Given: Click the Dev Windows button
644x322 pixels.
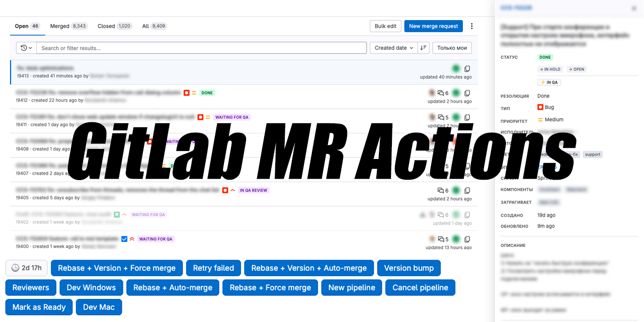Looking at the screenshot, I should [x=92, y=288].
